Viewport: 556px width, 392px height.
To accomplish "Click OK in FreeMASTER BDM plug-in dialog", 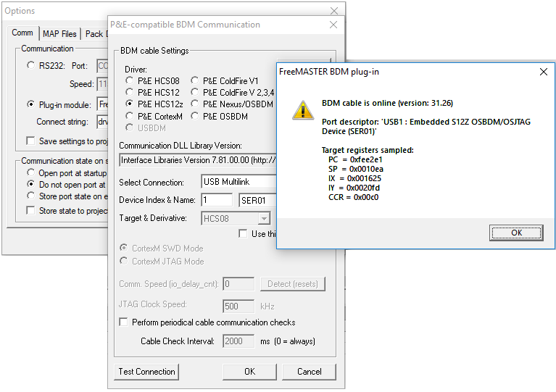I will tap(516, 233).
